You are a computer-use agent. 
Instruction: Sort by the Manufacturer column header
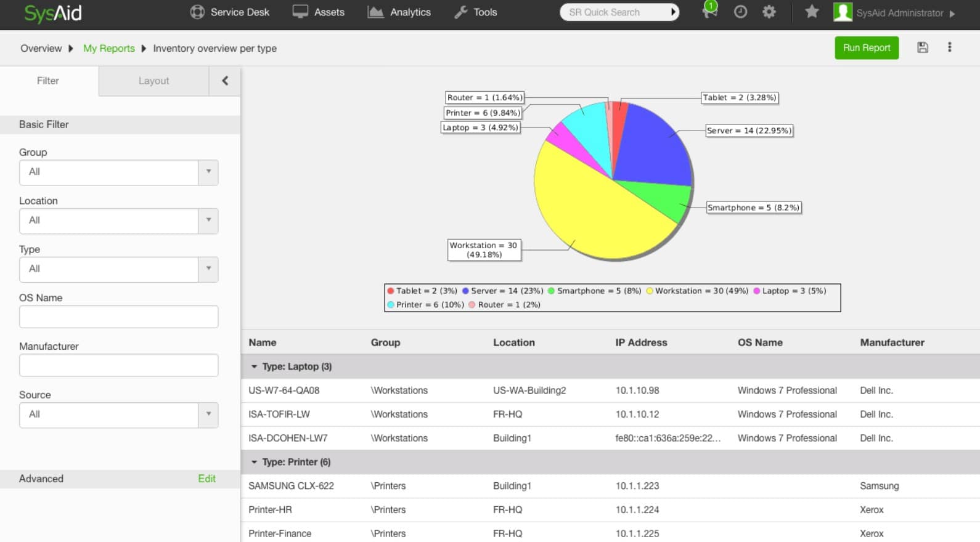(892, 342)
